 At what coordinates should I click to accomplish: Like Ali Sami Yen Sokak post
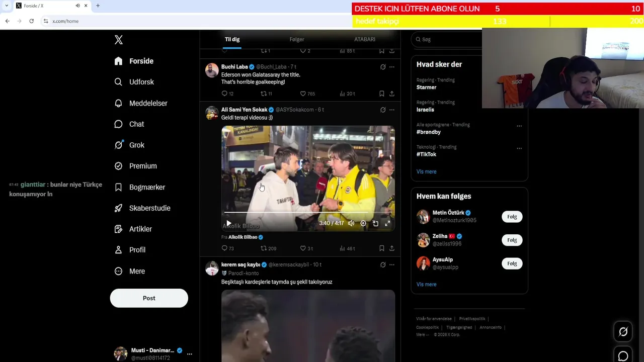pyautogui.click(x=306, y=248)
